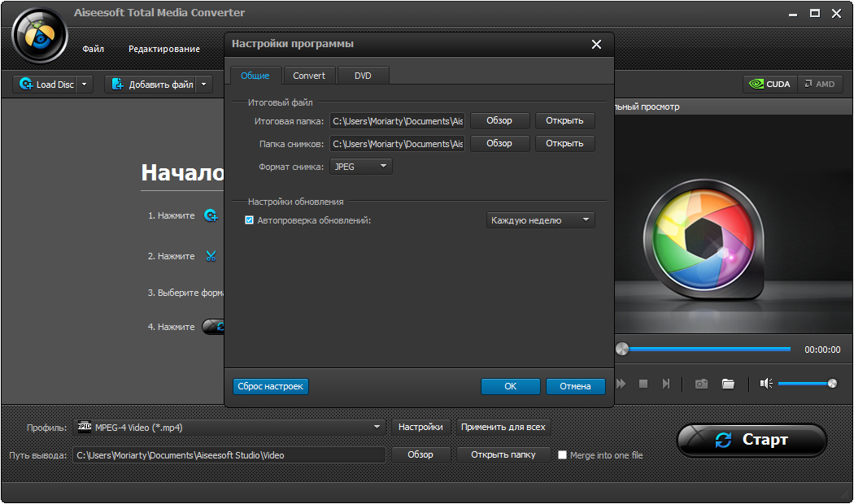Toggle AMD acceleration button
The image size is (854, 504).
click(818, 84)
